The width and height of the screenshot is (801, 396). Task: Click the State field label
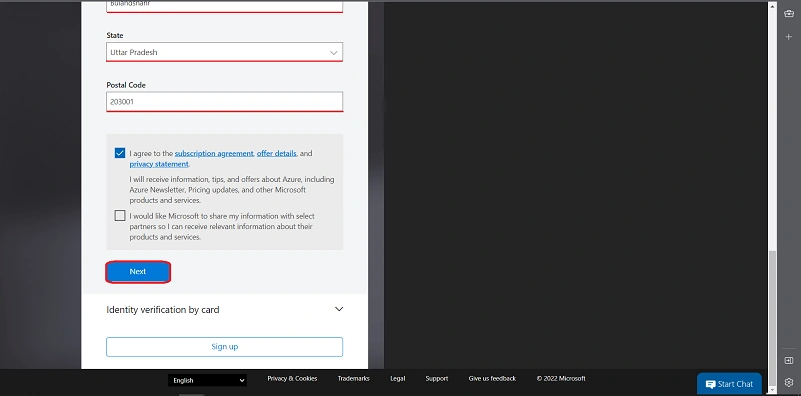tap(114, 35)
